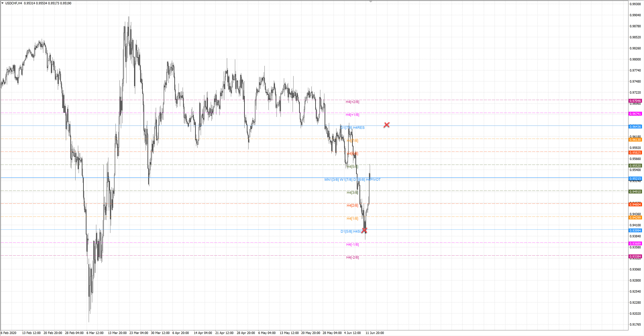Click the H4[+2/8] level label

352,102
